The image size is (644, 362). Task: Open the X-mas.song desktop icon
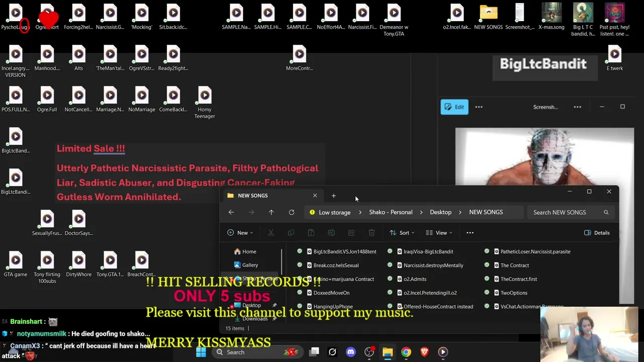[x=551, y=17]
